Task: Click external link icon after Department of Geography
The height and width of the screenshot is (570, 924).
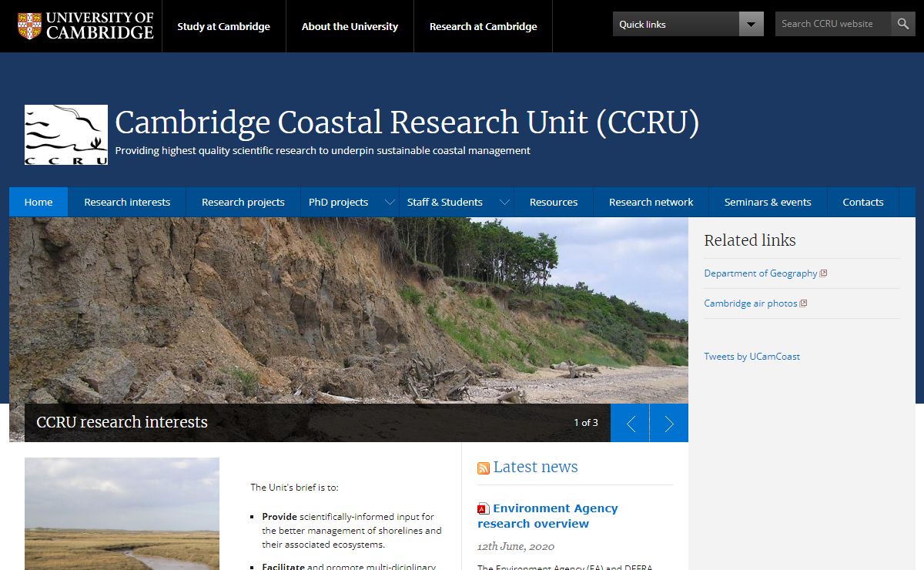Action: (824, 273)
